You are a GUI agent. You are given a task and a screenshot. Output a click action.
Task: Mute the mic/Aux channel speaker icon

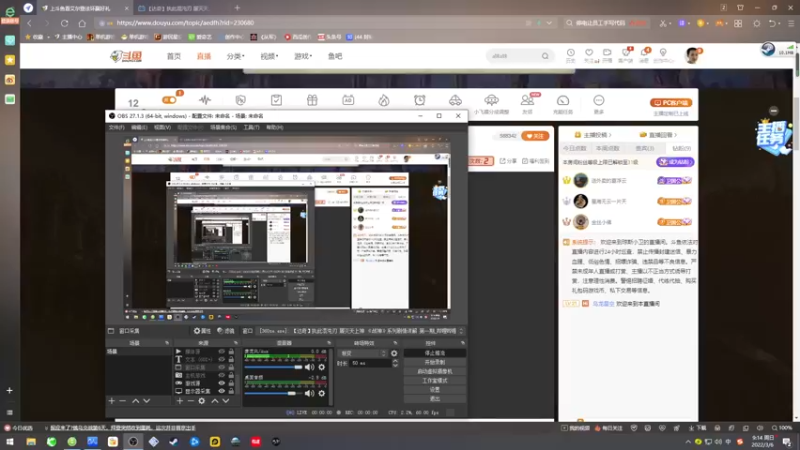(309, 367)
